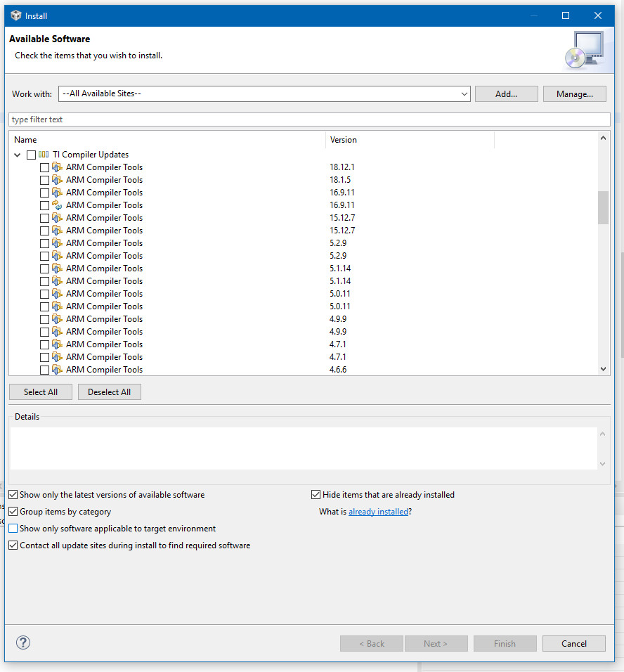Toggle Show only the latest versions checkbox
Viewport: 624px width, 672px height.
coord(13,495)
